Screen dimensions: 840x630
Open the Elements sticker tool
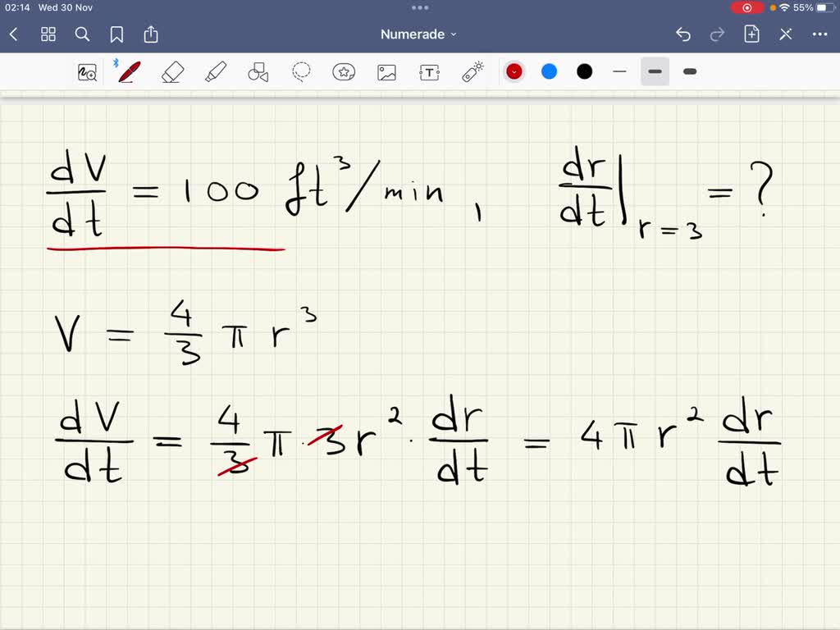(x=344, y=72)
